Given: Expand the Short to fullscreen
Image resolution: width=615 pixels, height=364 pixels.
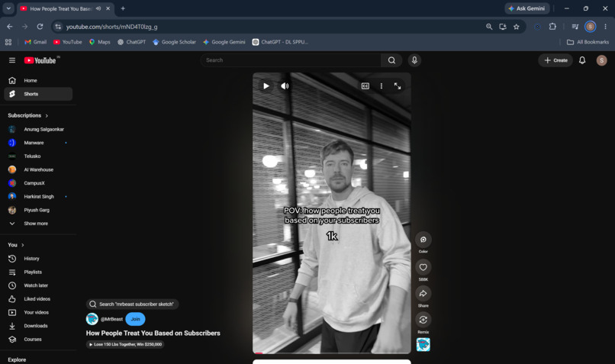Looking at the screenshot, I should (x=398, y=86).
